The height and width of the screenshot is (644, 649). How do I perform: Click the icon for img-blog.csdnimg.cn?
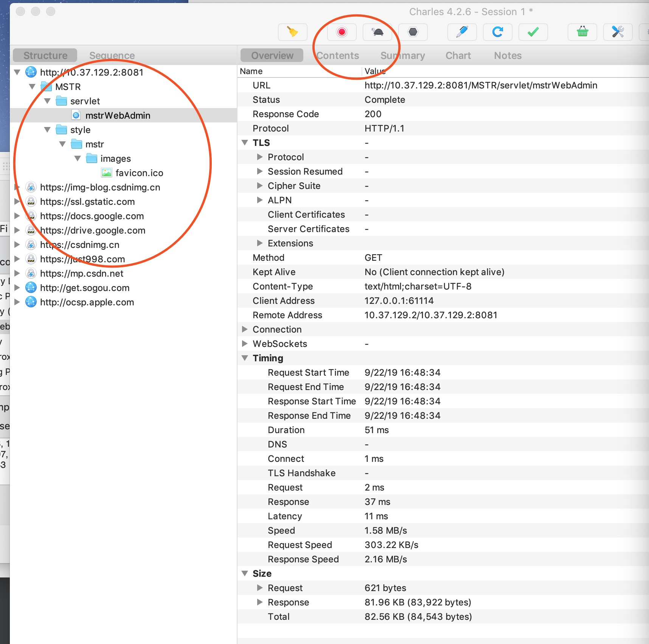pyautogui.click(x=31, y=187)
